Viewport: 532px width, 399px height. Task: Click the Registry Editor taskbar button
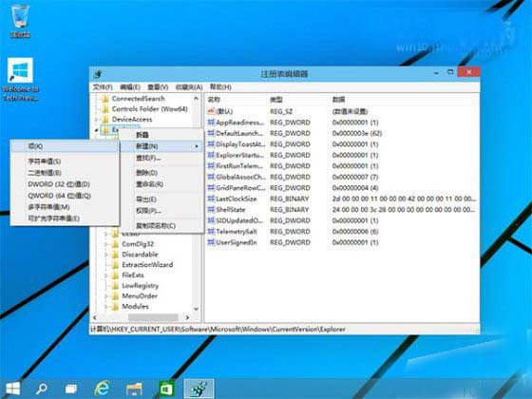(x=199, y=389)
